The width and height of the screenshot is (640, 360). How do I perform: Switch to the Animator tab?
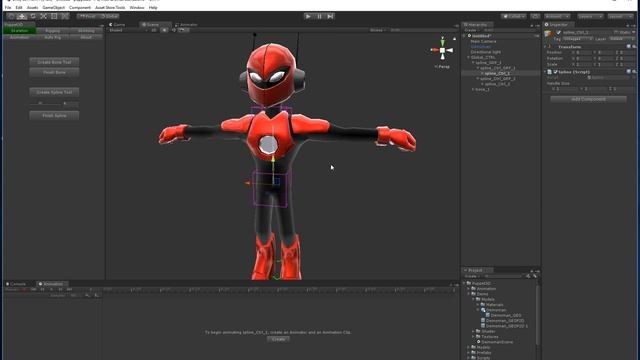click(x=187, y=24)
